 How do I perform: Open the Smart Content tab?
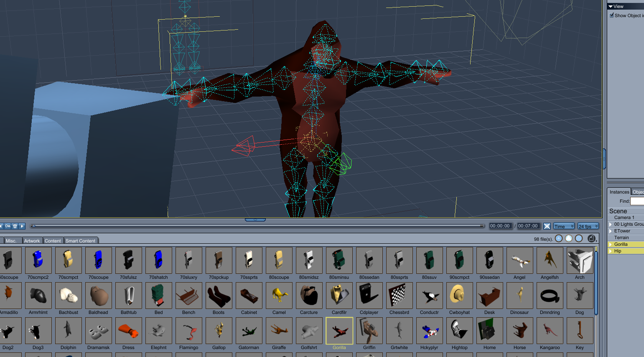click(81, 241)
